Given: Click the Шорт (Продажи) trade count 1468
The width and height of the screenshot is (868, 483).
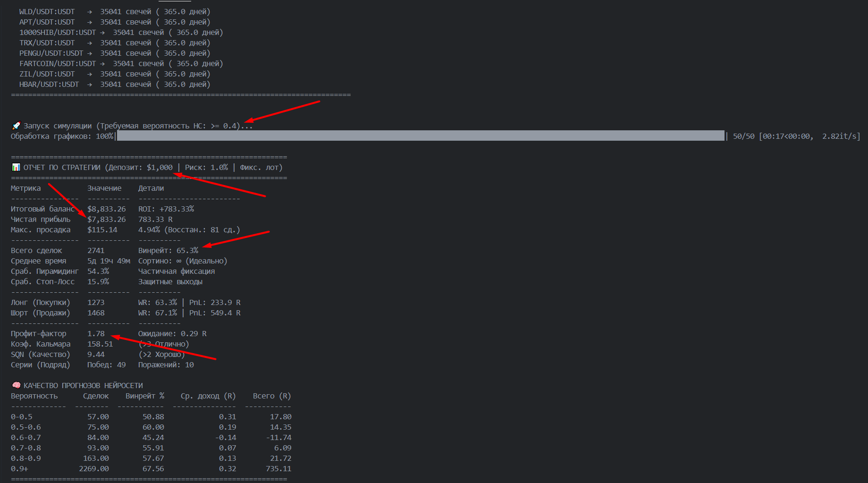Looking at the screenshot, I should 96,313.
